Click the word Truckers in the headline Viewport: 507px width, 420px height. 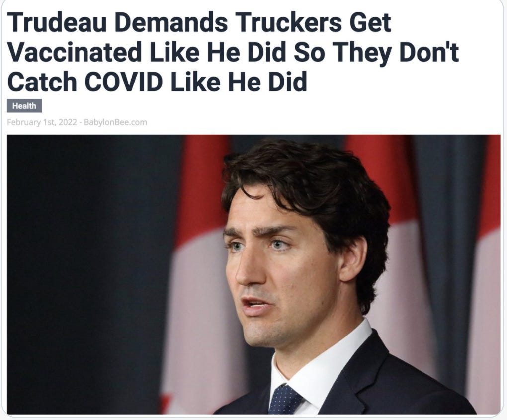point(289,22)
